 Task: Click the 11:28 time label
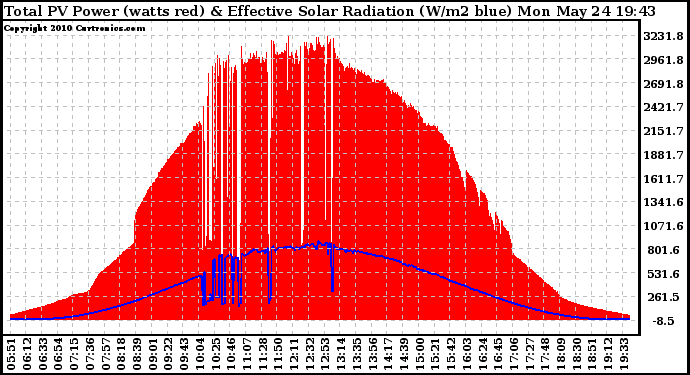262,354
